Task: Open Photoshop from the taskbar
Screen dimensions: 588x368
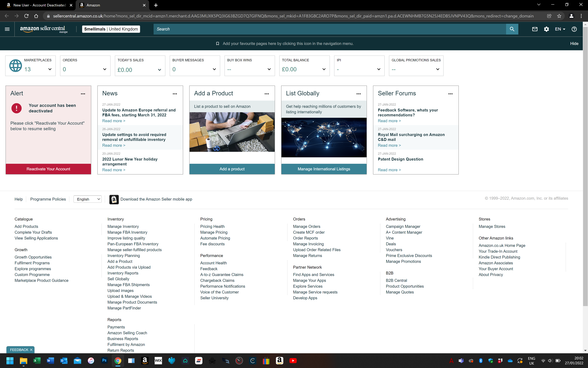Action: (x=104, y=361)
